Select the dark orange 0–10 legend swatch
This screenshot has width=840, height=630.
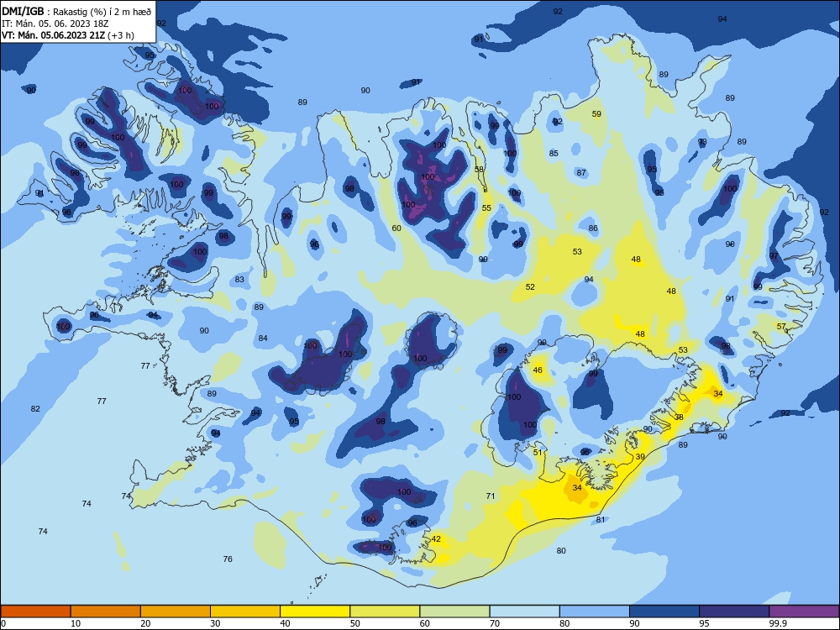[x=35, y=612]
